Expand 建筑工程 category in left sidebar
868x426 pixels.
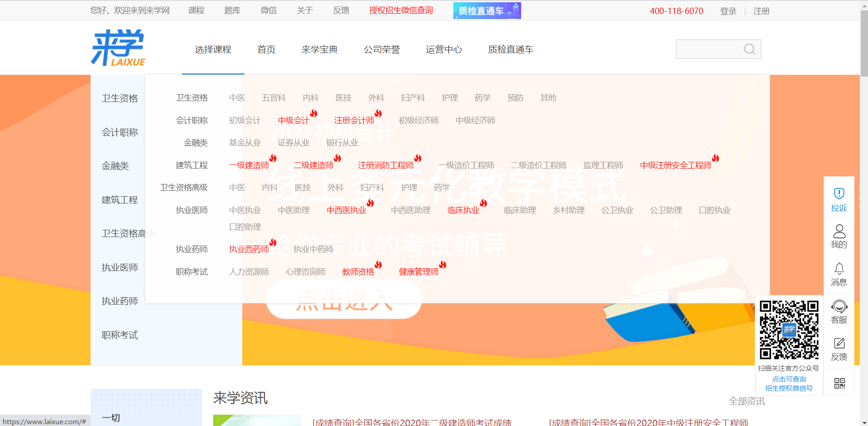click(x=120, y=200)
